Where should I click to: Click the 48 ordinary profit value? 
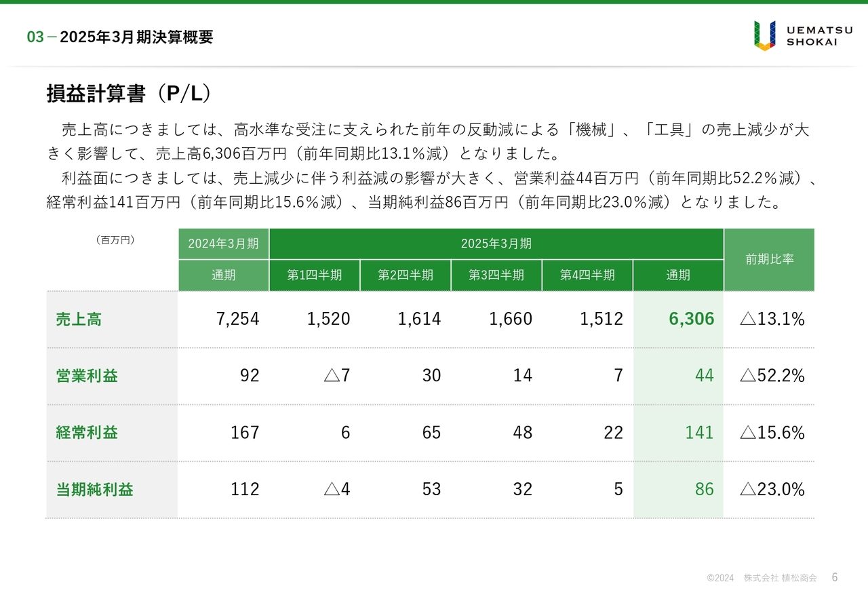[x=523, y=432]
